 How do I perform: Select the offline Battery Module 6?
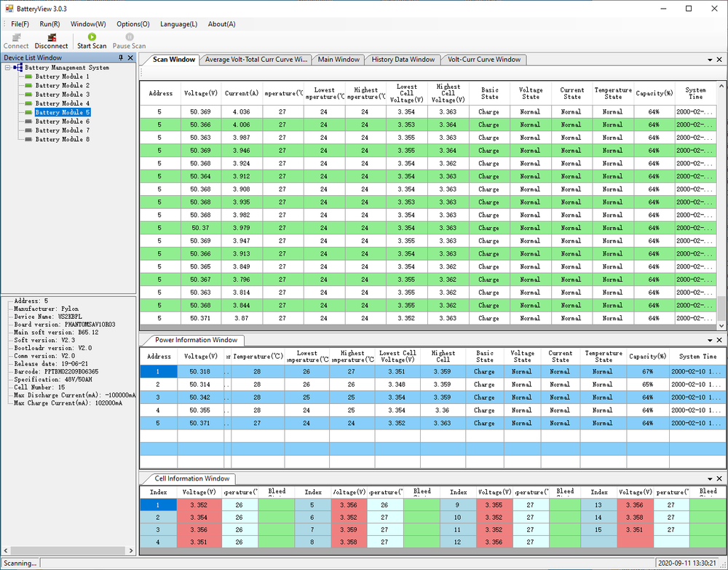coord(62,122)
